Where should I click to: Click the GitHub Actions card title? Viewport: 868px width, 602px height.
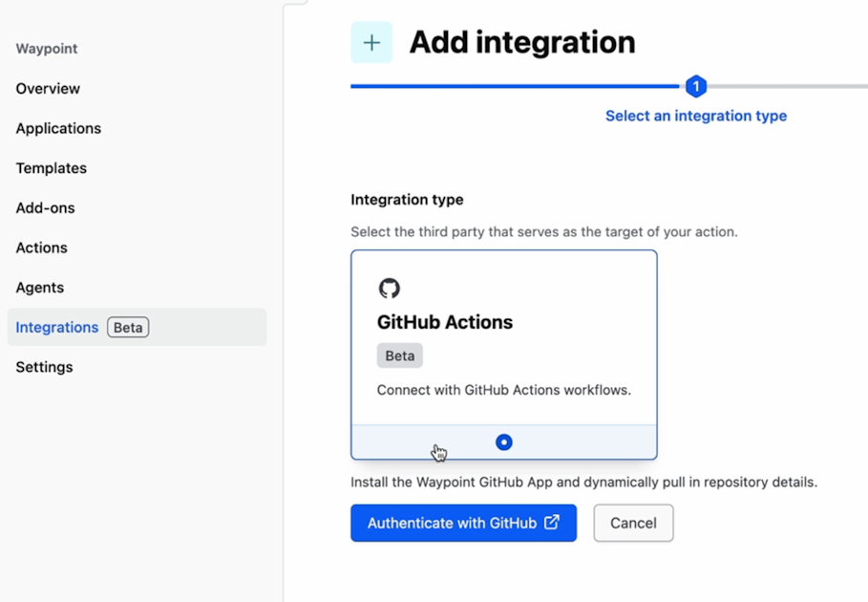click(445, 322)
